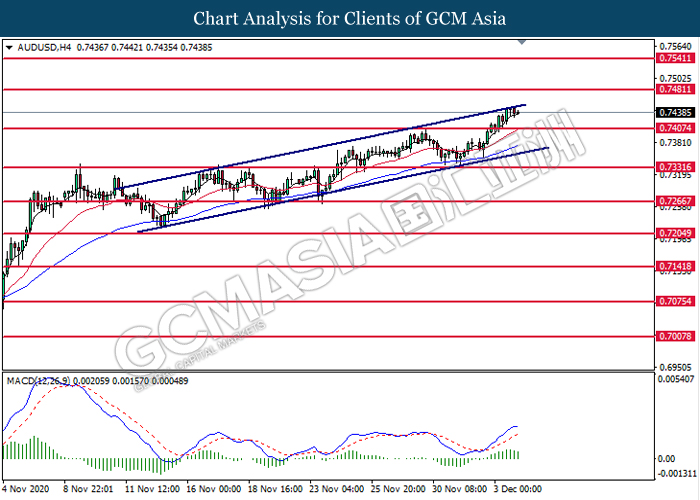Screen dimensions: 700x500
Task: Click the 8 Nov 22:01 time label
Action: [88, 489]
